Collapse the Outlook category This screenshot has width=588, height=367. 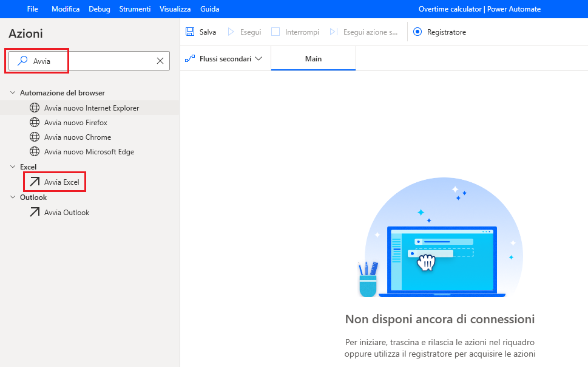[x=13, y=197]
